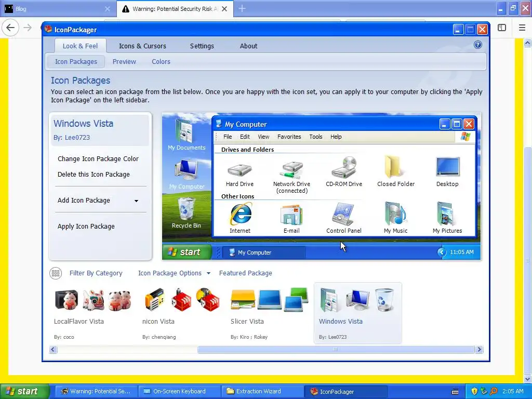Viewport: 532px width, 399px height.
Task: Click the Hard Drive icon in preview
Action: pos(240,169)
